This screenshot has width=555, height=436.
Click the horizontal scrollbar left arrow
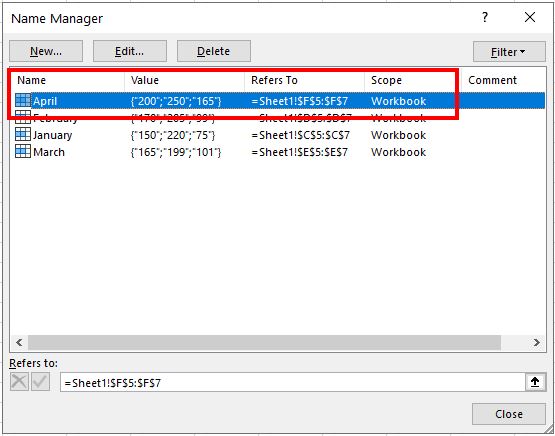19,342
